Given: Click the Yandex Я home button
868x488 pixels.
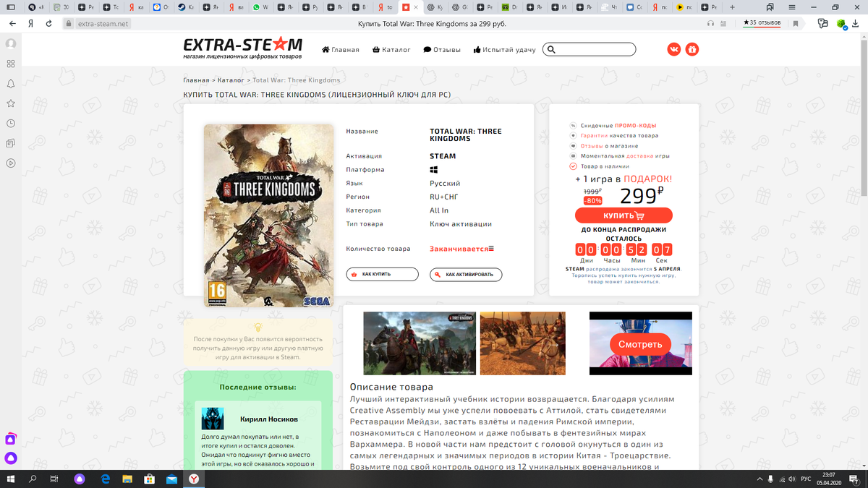Looking at the screenshot, I should (31, 23).
